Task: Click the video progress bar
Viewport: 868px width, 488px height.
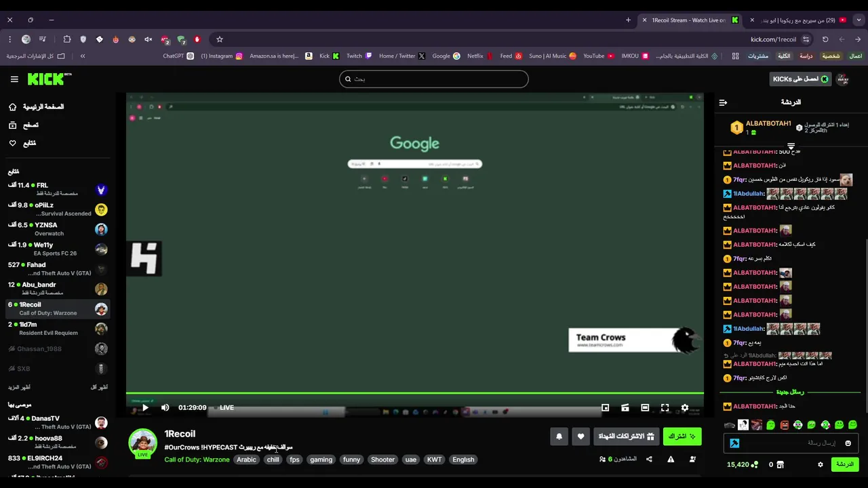Action: [x=414, y=393]
